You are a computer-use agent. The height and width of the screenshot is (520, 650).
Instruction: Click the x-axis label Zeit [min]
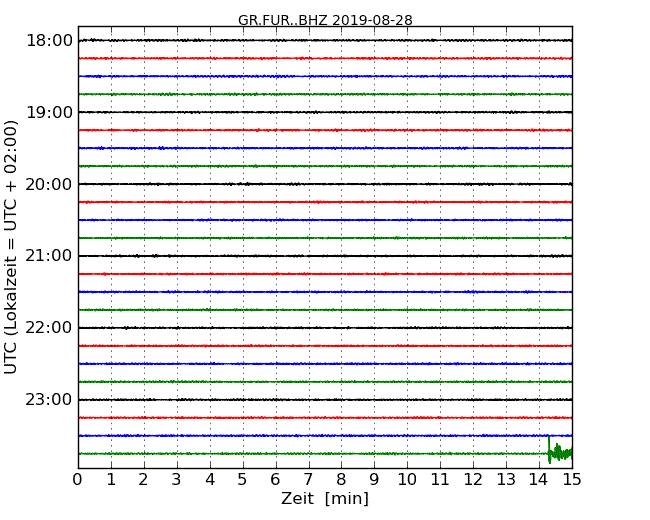pyautogui.click(x=325, y=498)
